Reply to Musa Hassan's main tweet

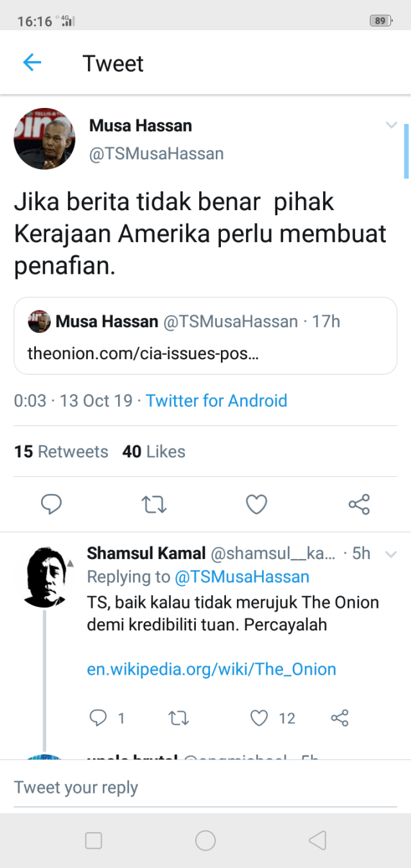(51, 504)
